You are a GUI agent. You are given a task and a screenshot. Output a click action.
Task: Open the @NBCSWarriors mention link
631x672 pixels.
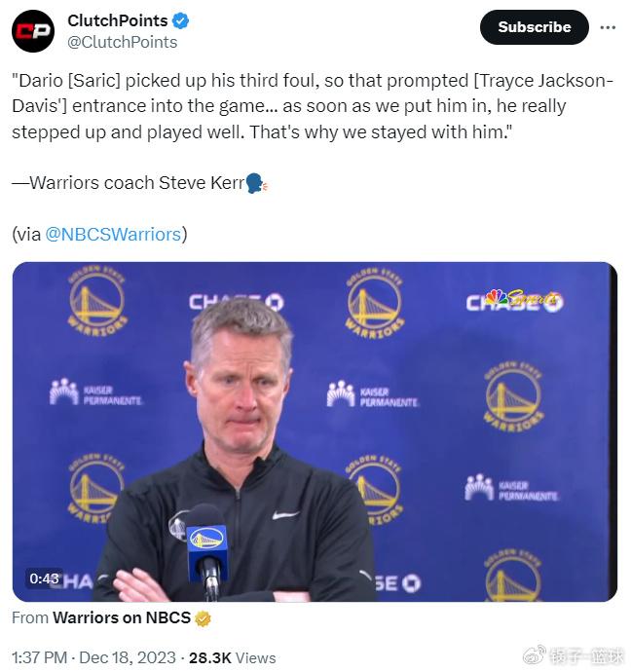(x=113, y=235)
